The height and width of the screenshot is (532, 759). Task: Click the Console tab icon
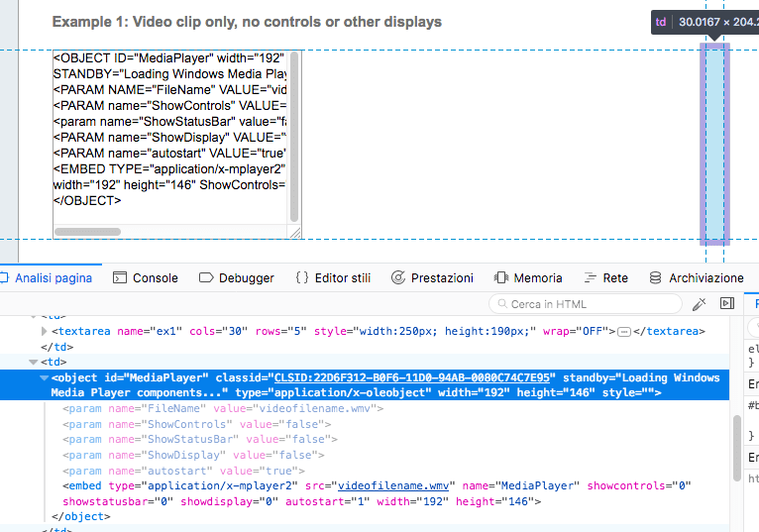[x=120, y=277]
